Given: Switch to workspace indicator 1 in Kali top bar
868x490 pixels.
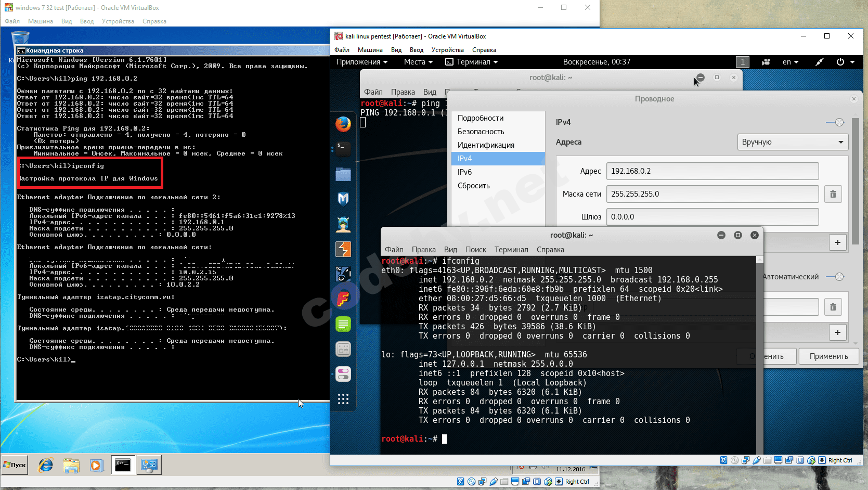Looking at the screenshot, I should (743, 62).
